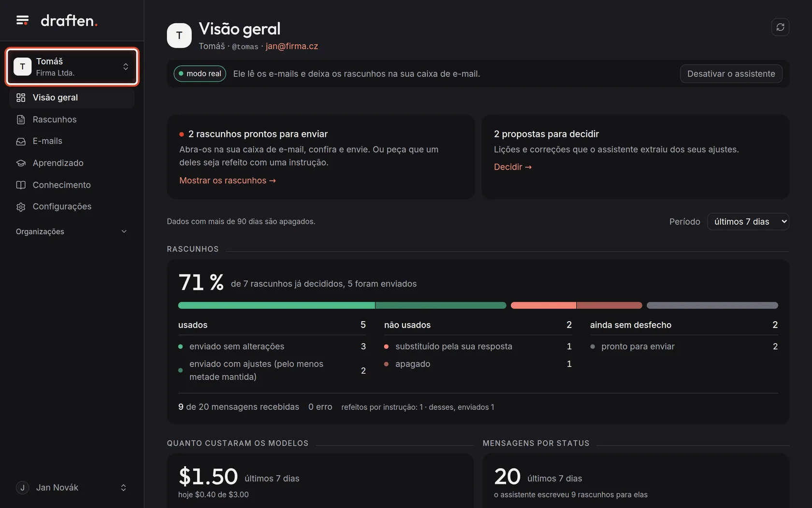Click the $1.50 model cost value
The height and width of the screenshot is (508, 812).
click(208, 477)
